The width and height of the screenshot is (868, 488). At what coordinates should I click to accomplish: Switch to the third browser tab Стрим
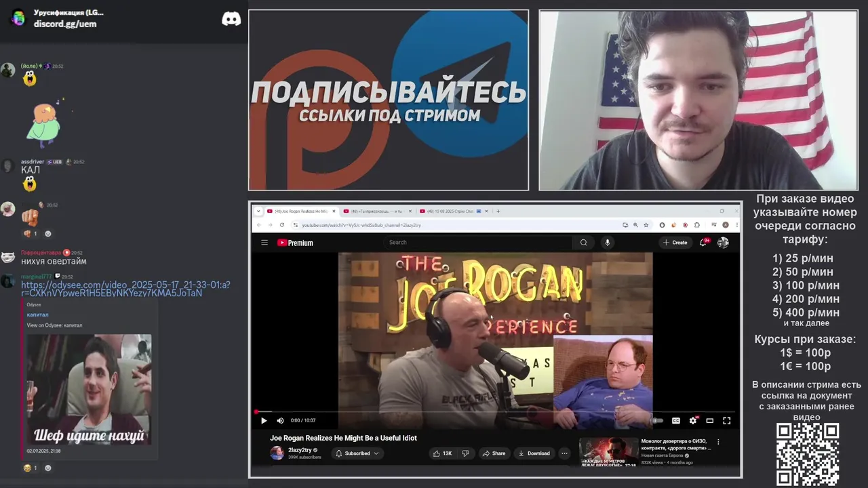click(x=453, y=211)
